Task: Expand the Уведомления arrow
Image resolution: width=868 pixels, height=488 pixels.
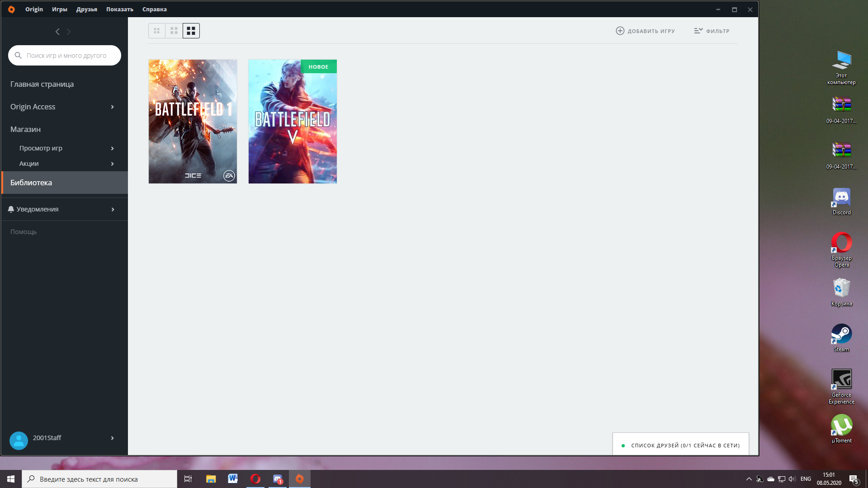Action: (x=113, y=209)
